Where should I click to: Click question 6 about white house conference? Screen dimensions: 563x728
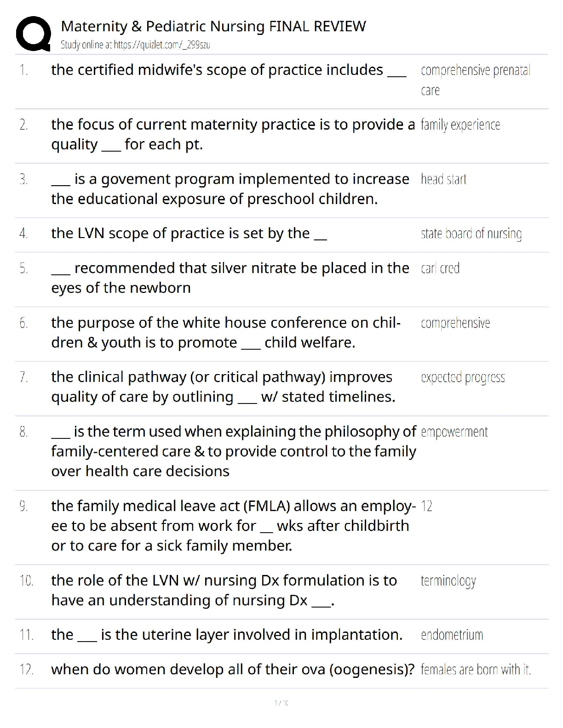226,332
